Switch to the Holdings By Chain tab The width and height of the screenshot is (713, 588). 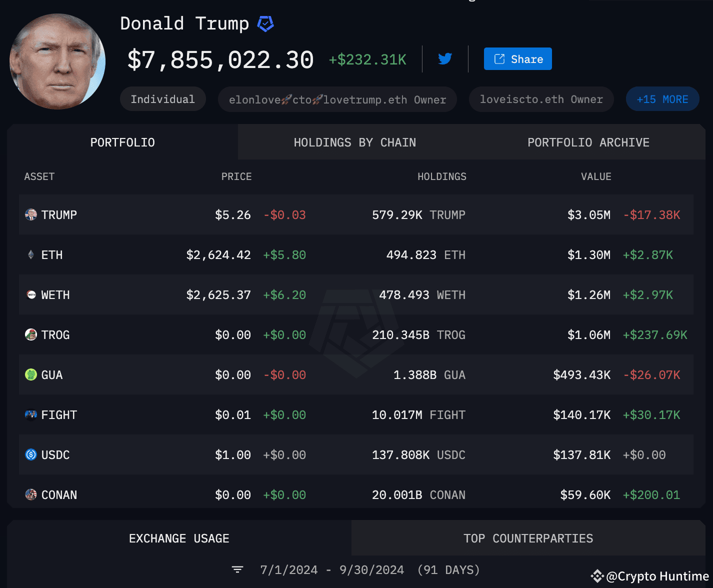point(354,142)
